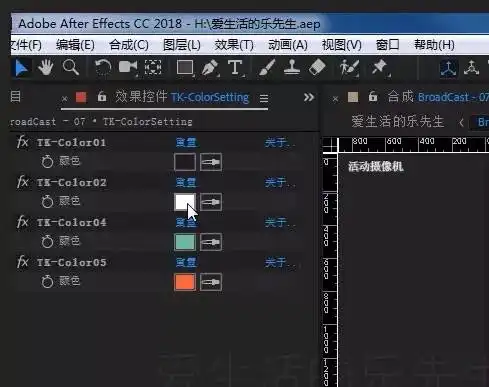Screen dimensions: 489x387
Task: Open the 帮助(H) menu
Action: click(x=434, y=45)
